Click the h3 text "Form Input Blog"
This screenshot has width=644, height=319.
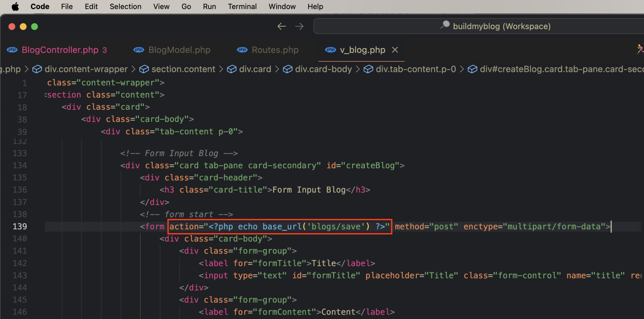coord(309,190)
